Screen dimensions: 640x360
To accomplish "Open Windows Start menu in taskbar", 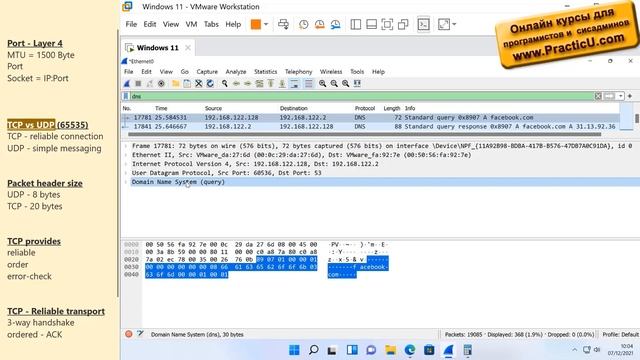I will tap(294, 350).
